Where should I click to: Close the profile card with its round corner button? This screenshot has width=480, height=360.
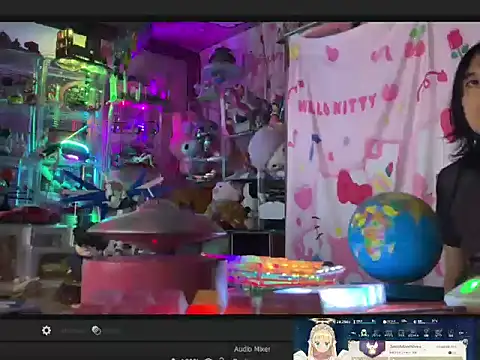(465, 341)
